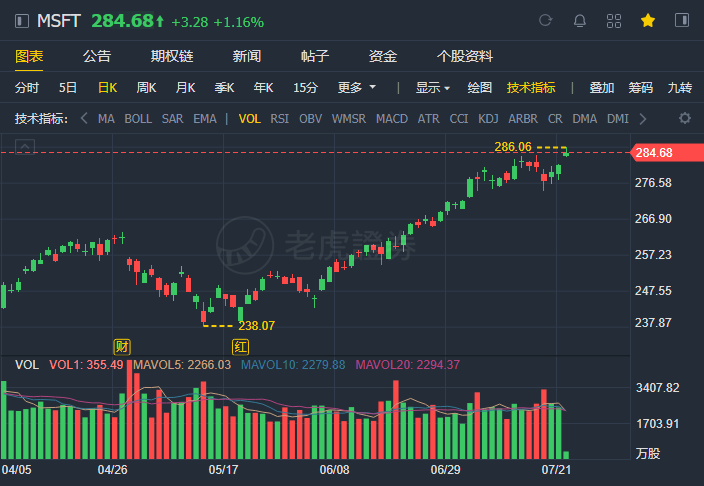Viewport: 704px width, 486px height.
Task: Enable SAR indicator
Action: (x=172, y=119)
